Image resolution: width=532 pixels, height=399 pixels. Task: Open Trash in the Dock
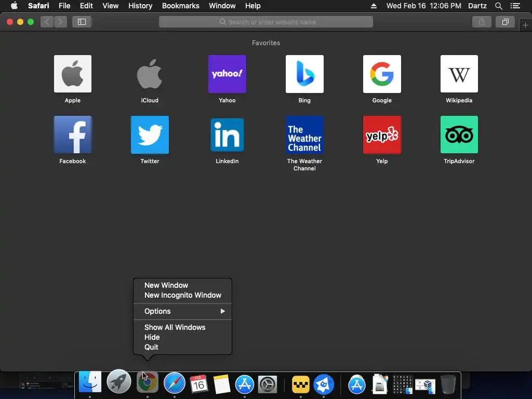pos(448,384)
